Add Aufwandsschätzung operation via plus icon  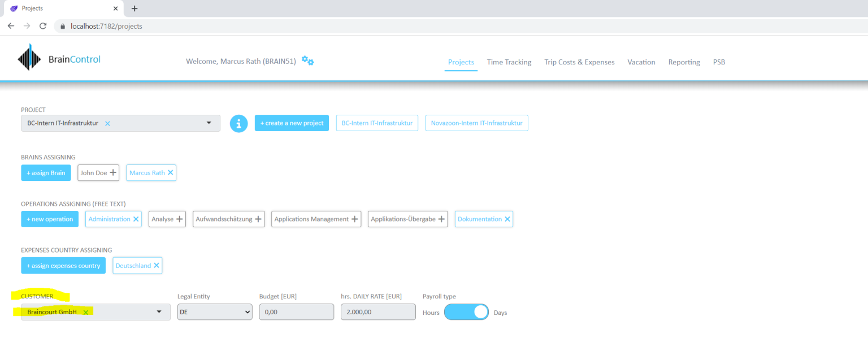258,219
